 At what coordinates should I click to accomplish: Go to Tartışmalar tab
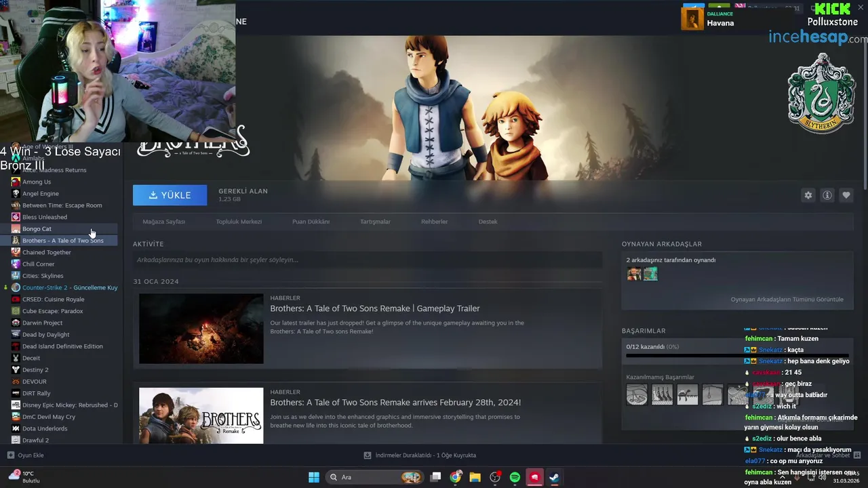375,222
